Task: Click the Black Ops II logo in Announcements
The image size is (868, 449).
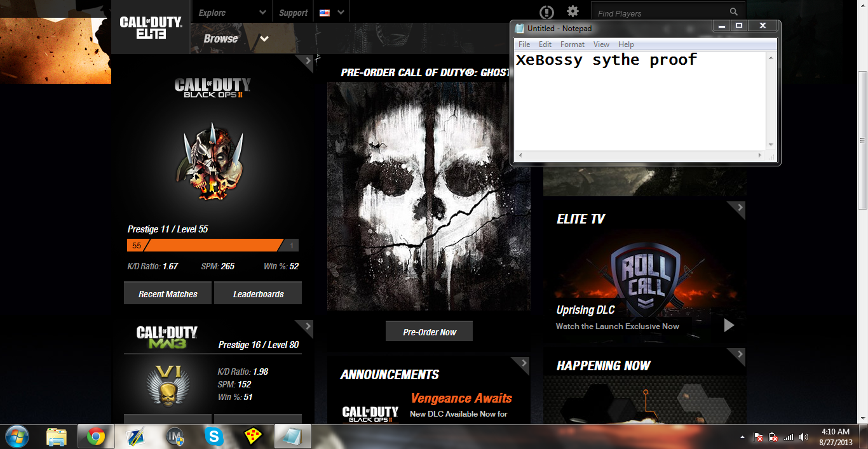Action: point(370,415)
